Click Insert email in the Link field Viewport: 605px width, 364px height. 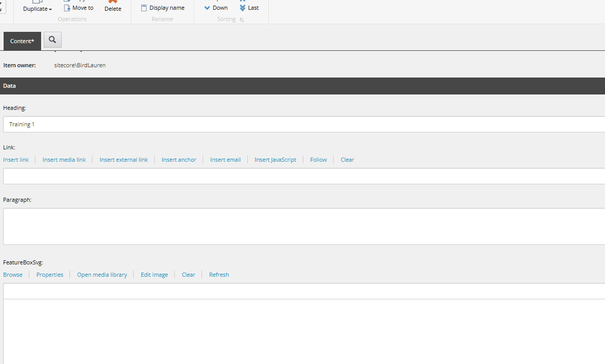click(225, 159)
